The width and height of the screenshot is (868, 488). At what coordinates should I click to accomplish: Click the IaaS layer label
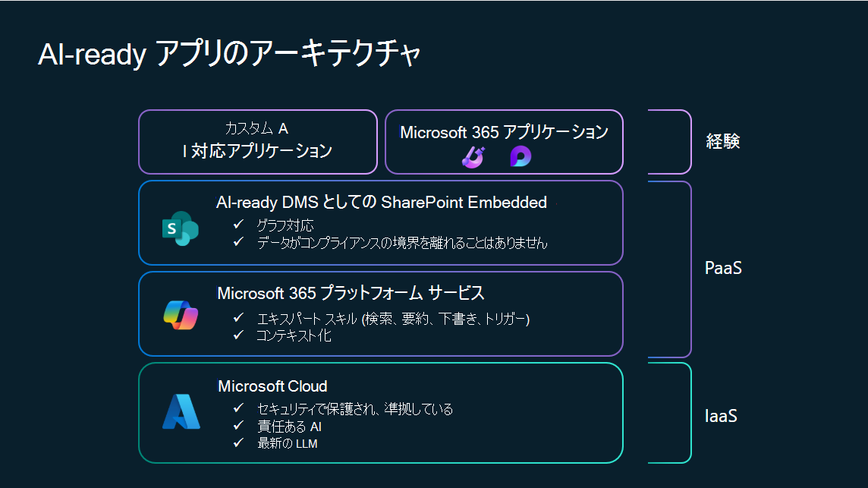pos(722,416)
